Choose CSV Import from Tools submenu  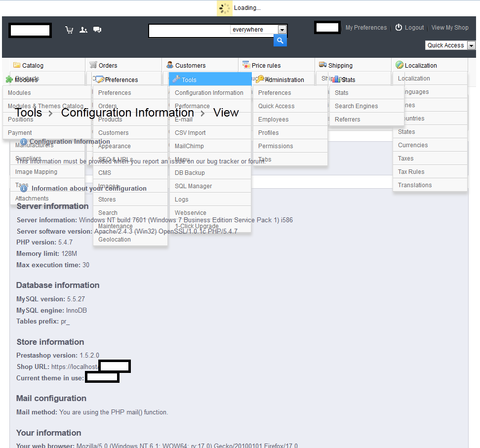pyautogui.click(x=210, y=133)
